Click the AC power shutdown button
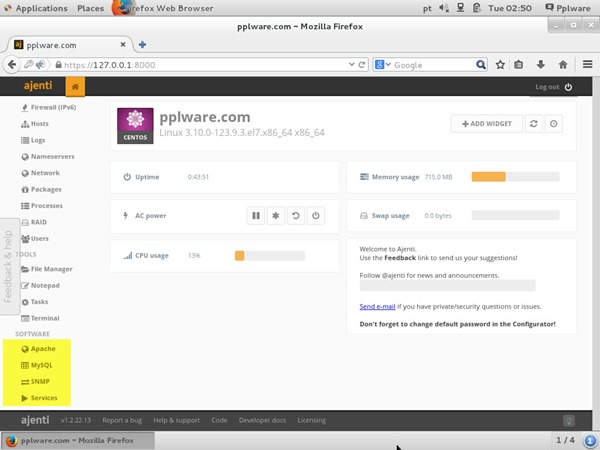The width and height of the screenshot is (600, 450). tap(315, 215)
